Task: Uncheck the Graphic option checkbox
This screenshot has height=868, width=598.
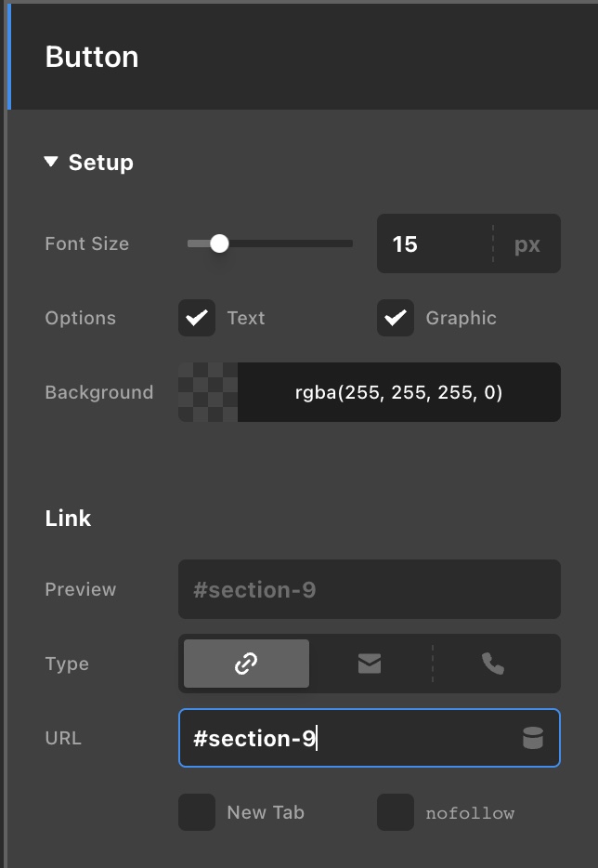Action: [396, 318]
